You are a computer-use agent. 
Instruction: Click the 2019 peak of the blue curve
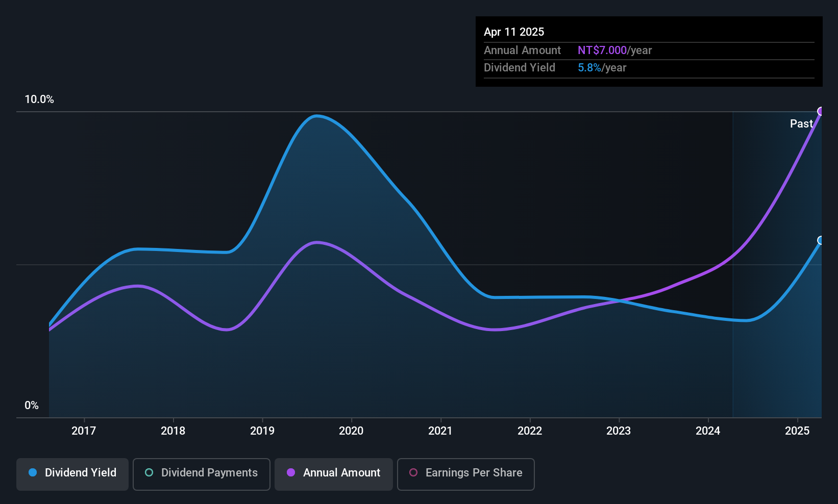pyautogui.click(x=316, y=116)
